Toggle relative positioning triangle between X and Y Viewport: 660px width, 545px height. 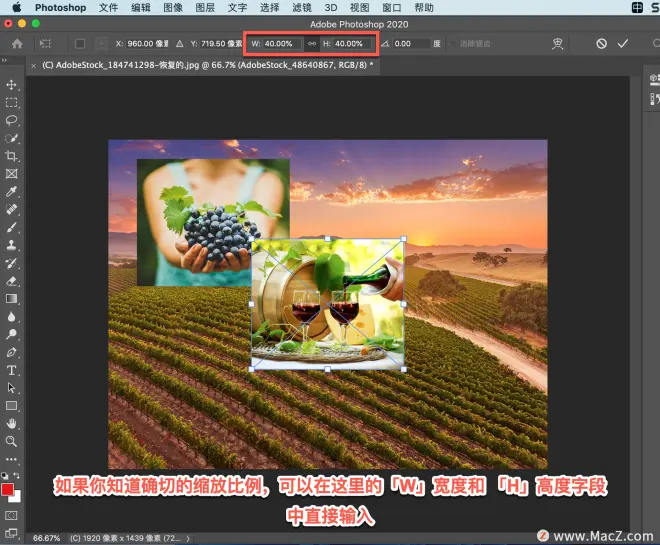pyautogui.click(x=180, y=44)
